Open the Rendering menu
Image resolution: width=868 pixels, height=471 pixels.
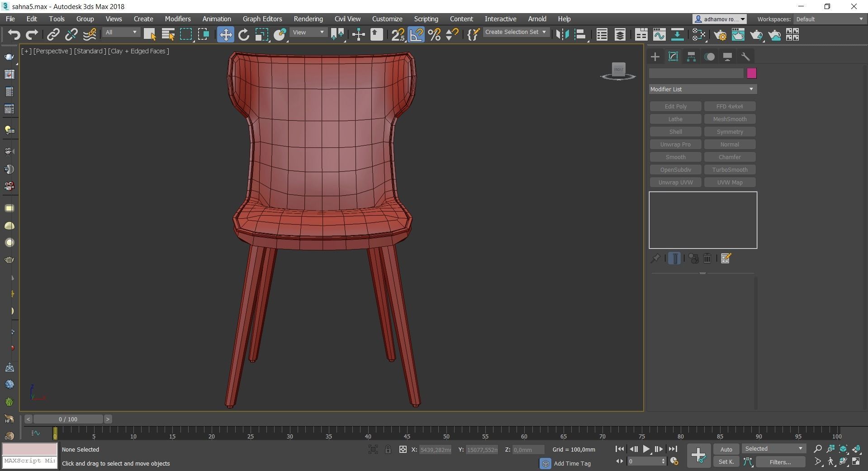(x=308, y=19)
